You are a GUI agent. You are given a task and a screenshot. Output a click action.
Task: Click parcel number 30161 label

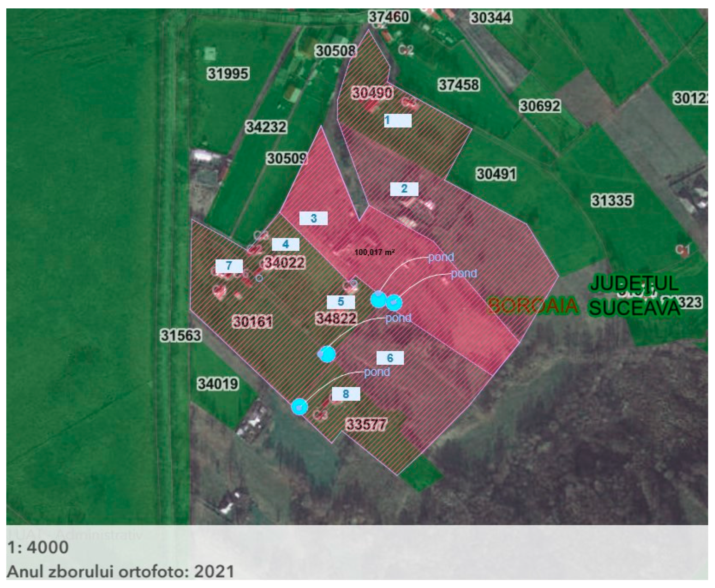tap(253, 322)
